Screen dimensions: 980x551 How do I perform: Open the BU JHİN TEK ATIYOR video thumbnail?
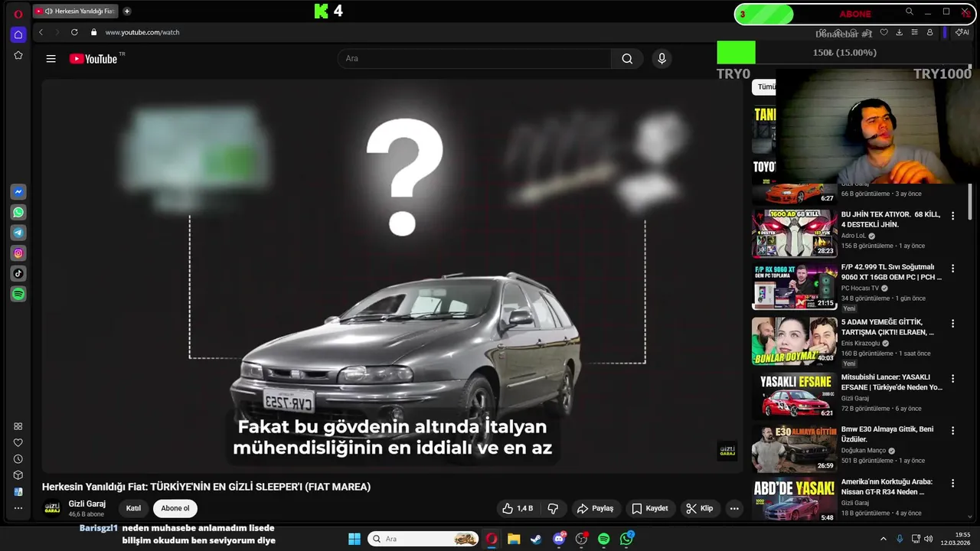(x=794, y=233)
